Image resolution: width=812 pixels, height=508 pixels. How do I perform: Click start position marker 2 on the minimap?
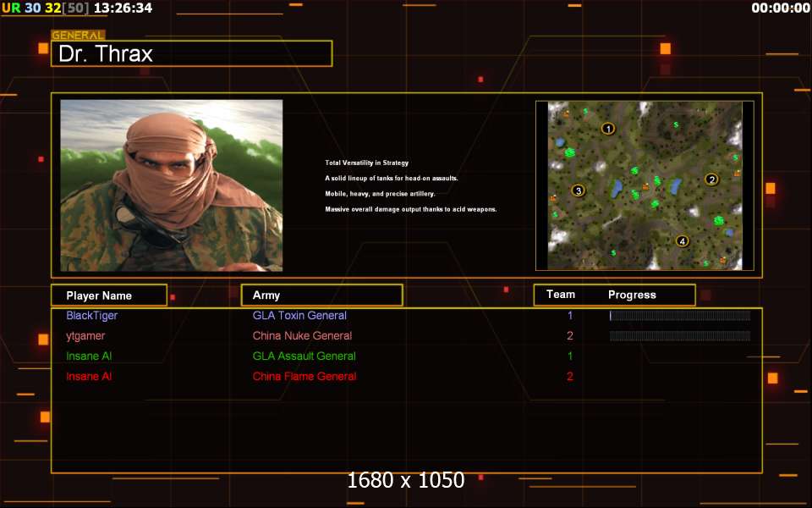click(x=711, y=179)
